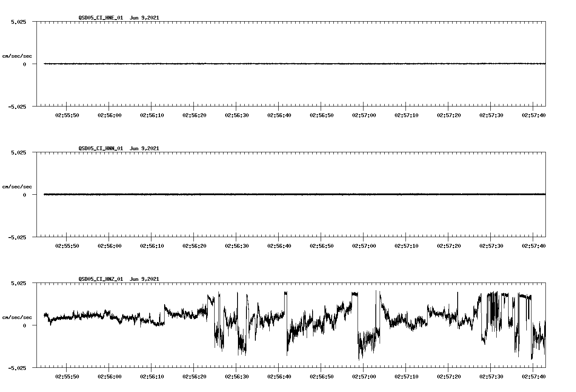Click the 02:56:50 time label under HNZ plot
This screenshot has height=392, width=576.
(x=322, y=376)
